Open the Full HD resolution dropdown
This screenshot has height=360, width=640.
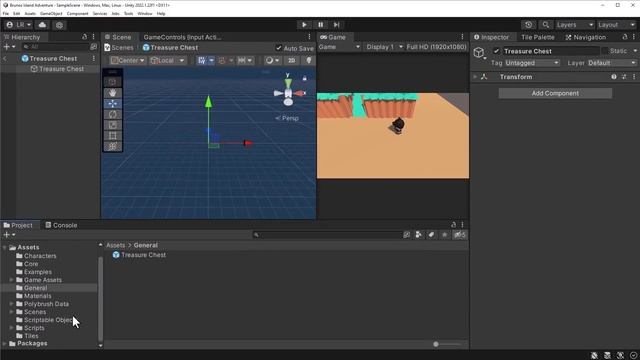click(436, 47)
